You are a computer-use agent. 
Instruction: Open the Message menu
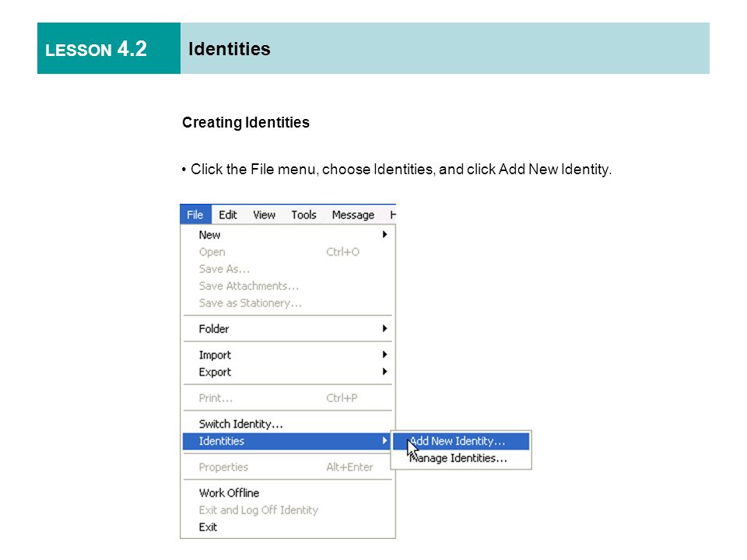tap(353, 215)
